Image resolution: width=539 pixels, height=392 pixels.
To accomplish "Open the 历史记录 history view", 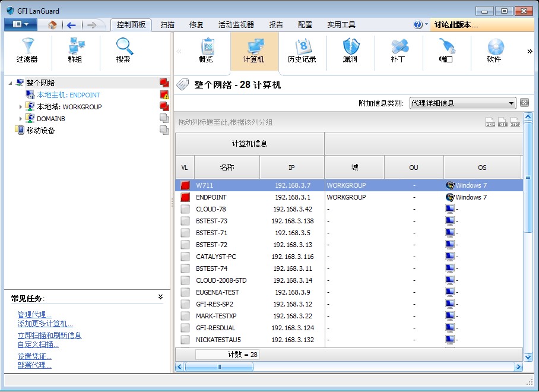I will click(302, 51).
